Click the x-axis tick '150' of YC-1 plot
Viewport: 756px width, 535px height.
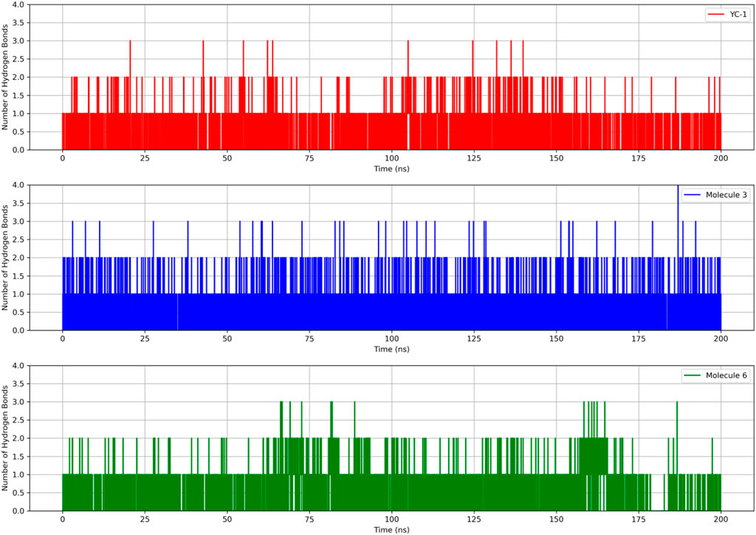(x=557, y=158)
